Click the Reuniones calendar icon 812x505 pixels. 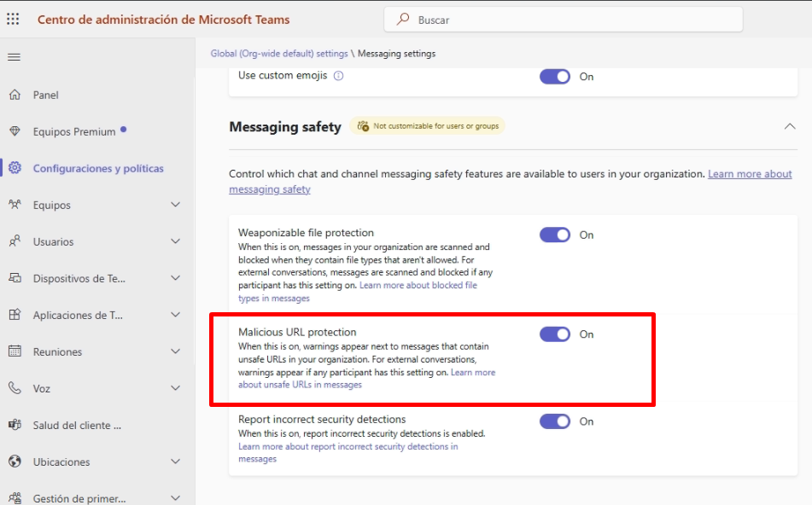pos(15,351)
